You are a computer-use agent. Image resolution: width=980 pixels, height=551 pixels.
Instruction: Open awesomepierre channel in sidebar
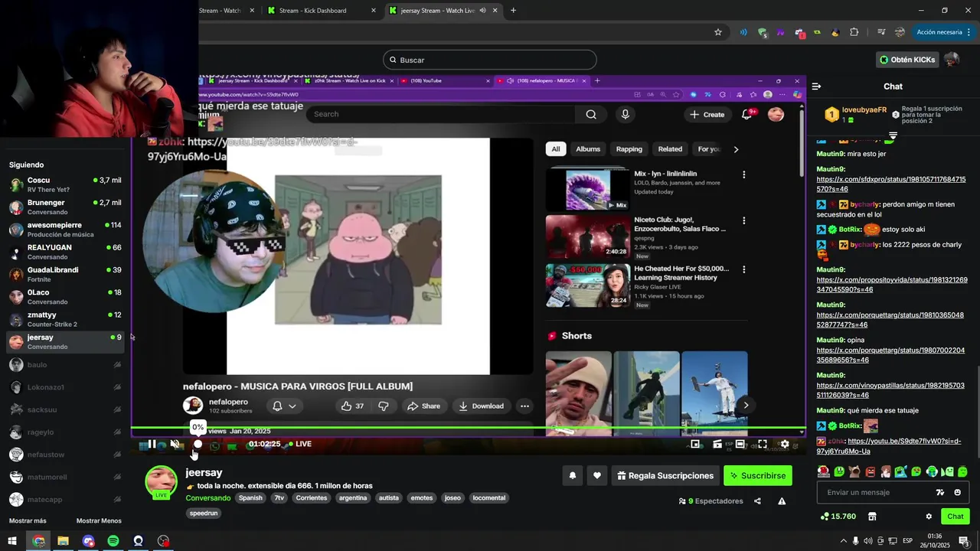pyautogui.click(x=65, y=230)
